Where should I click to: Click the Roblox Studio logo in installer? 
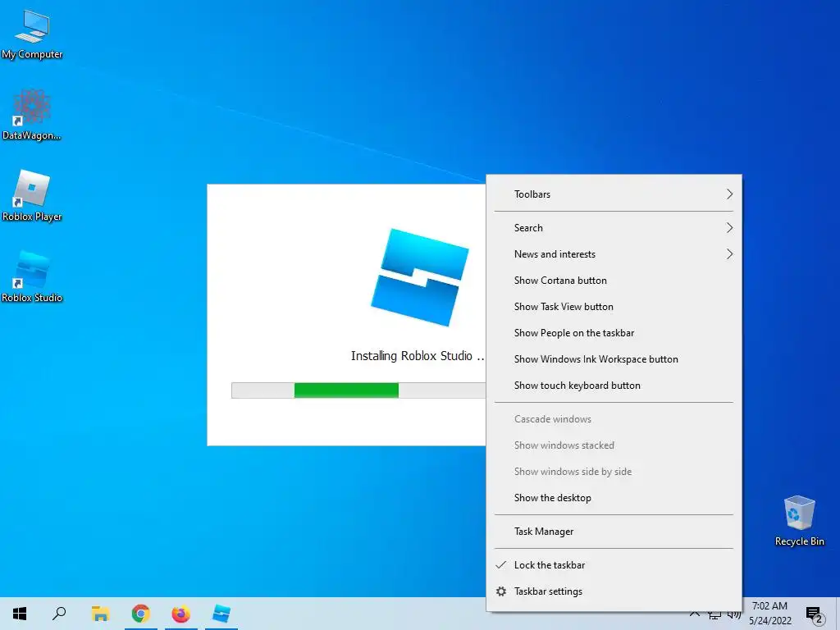(x=419, y=277)
